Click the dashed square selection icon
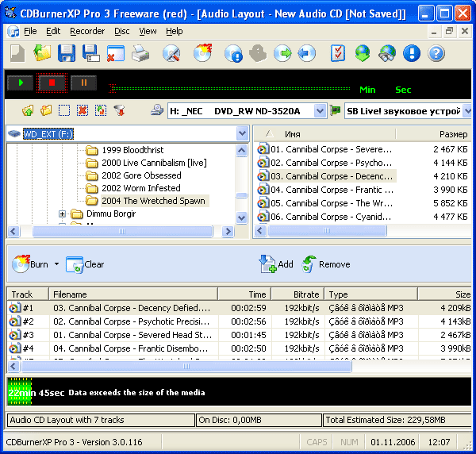The width and height of the screenshot is (476, 454). [x=64, y=110]
